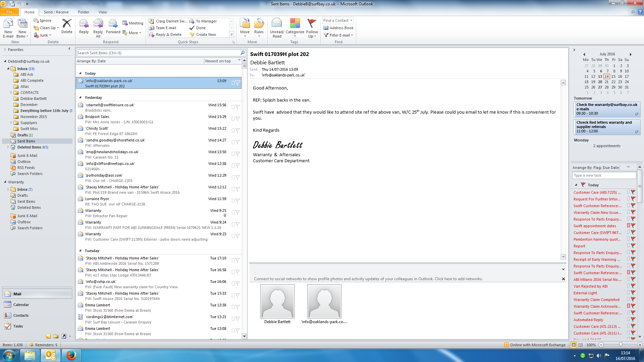This screenshot has height=362, width=644.
Task: Open the Rules icon menu
Action: (x=259, y=24)
